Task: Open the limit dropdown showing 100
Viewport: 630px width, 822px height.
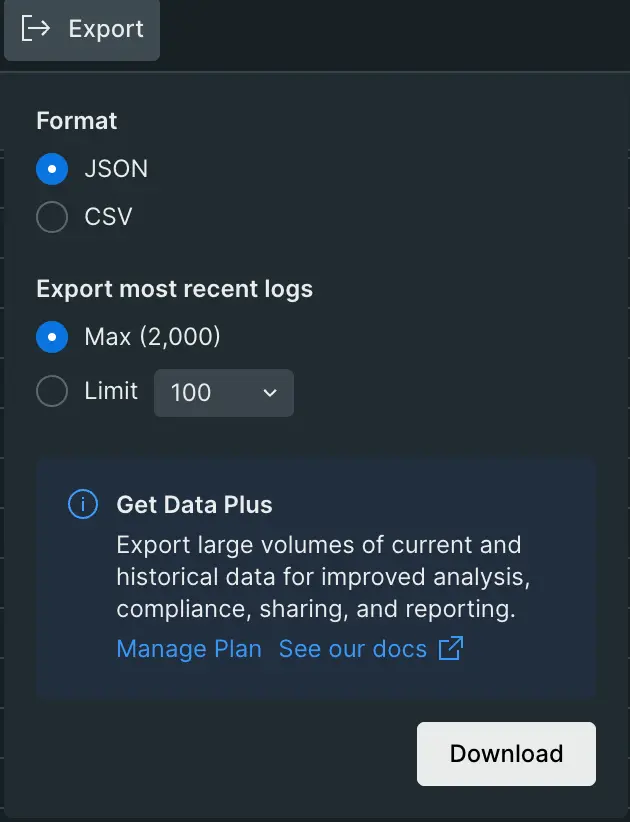Action: point(224,393)
